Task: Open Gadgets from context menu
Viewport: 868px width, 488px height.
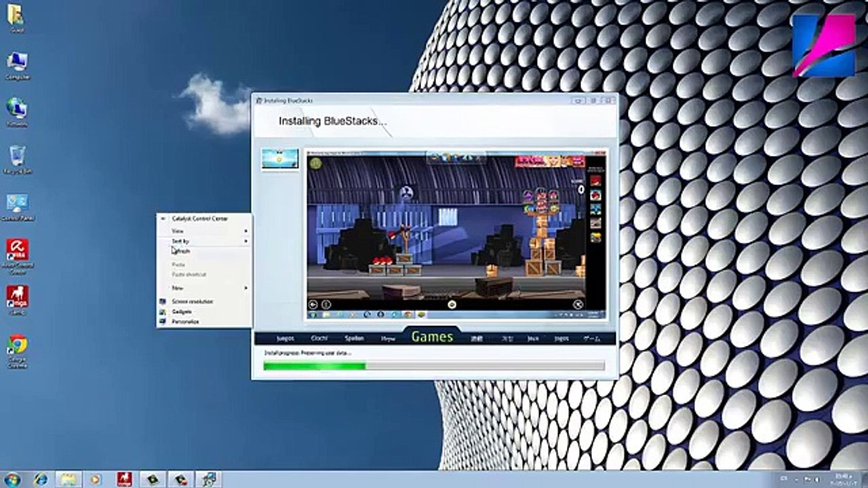Action: (203, 312)
